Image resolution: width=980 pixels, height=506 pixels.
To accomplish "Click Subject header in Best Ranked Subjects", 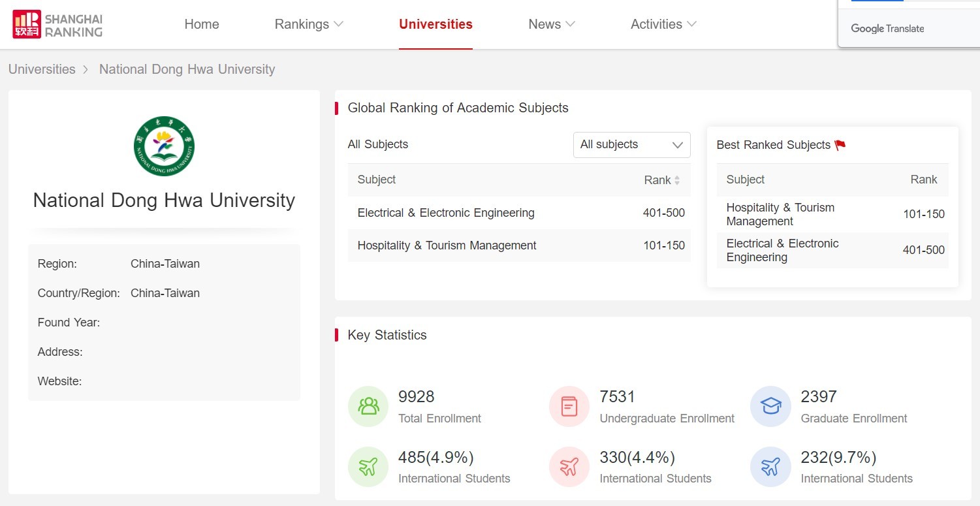I will point(745,180).
